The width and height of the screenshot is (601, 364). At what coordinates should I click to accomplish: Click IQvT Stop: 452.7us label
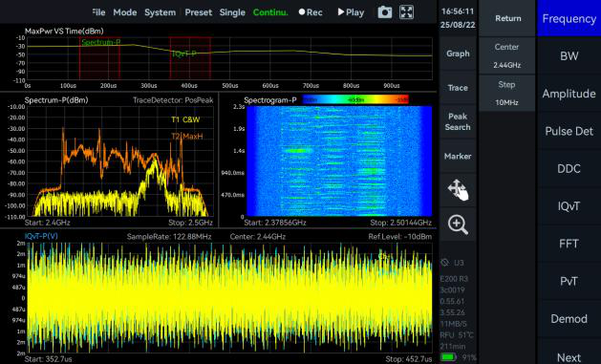coord(409,359)
